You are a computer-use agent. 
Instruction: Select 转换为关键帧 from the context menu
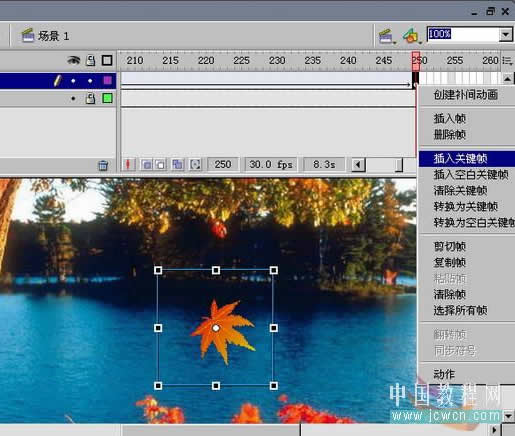point(466,206)
